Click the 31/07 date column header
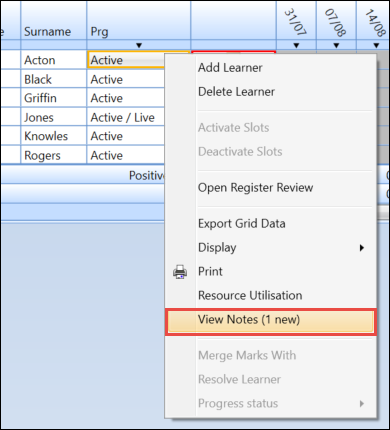This screenshot has height=430, width=390. [x=296, y=21]
